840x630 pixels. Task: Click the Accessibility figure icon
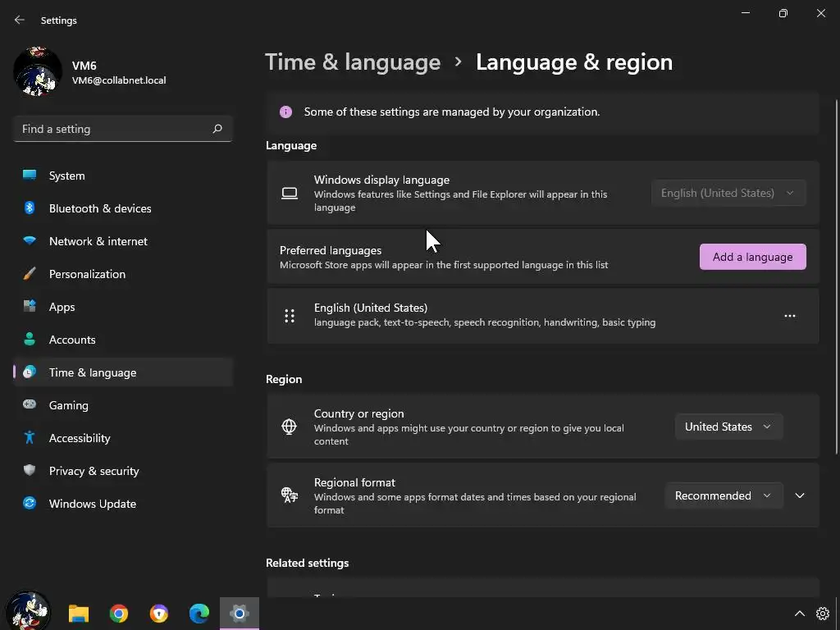coord(30,437)
